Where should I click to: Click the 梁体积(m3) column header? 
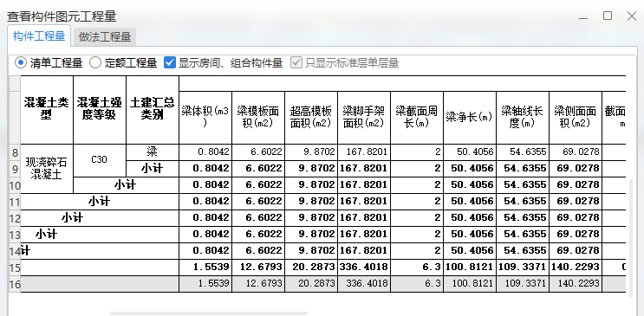[x=205, y=118]
